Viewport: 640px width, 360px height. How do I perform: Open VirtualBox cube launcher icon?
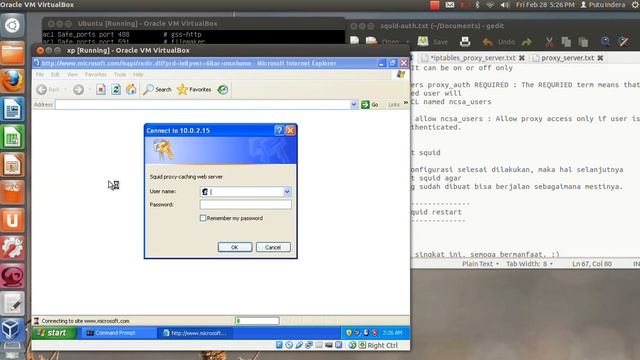(x=12, y=329)
